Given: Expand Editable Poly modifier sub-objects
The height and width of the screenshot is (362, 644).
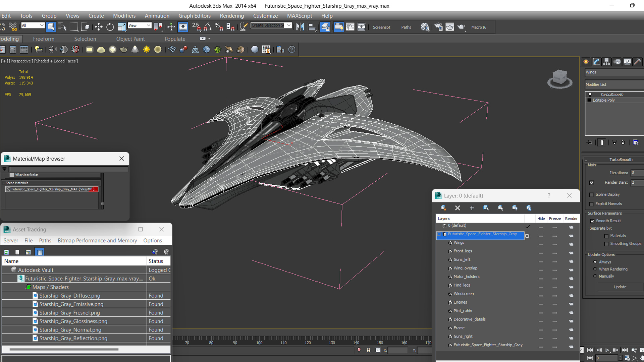Looking at the screenshot, I should 589,100.
